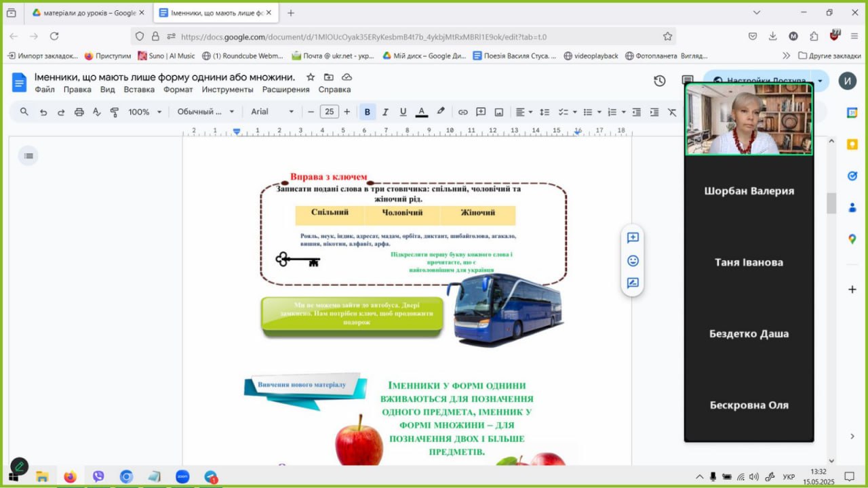Click the insert image toolbar icon
This screenshot has height=488, width=868.
(x=499, y=112)
